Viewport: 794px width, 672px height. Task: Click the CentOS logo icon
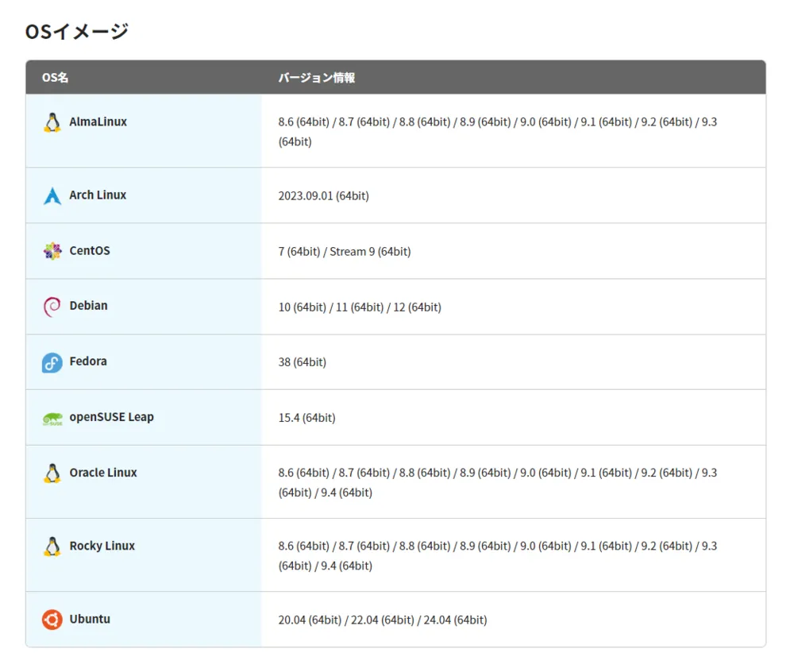tap(52, 251)
